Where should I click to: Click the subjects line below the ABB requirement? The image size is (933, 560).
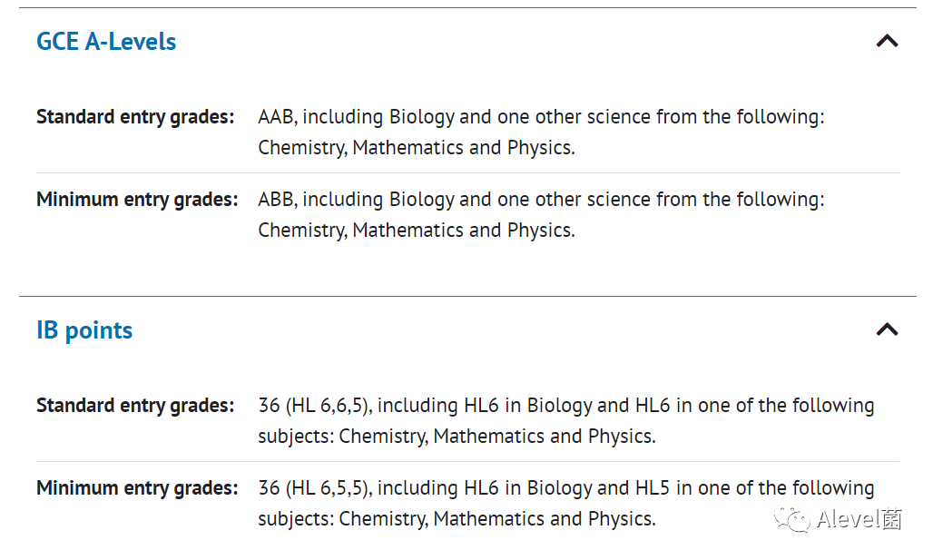[416, 231]
